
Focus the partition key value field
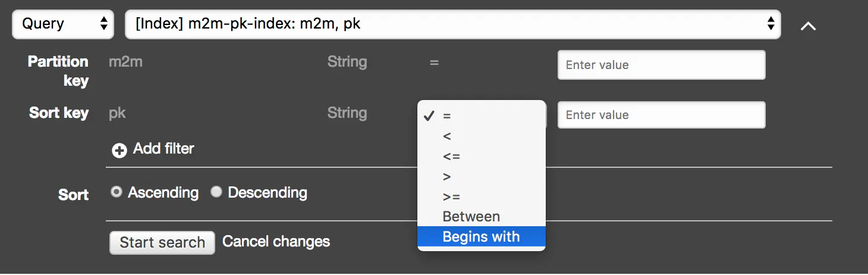coord(661,65)
